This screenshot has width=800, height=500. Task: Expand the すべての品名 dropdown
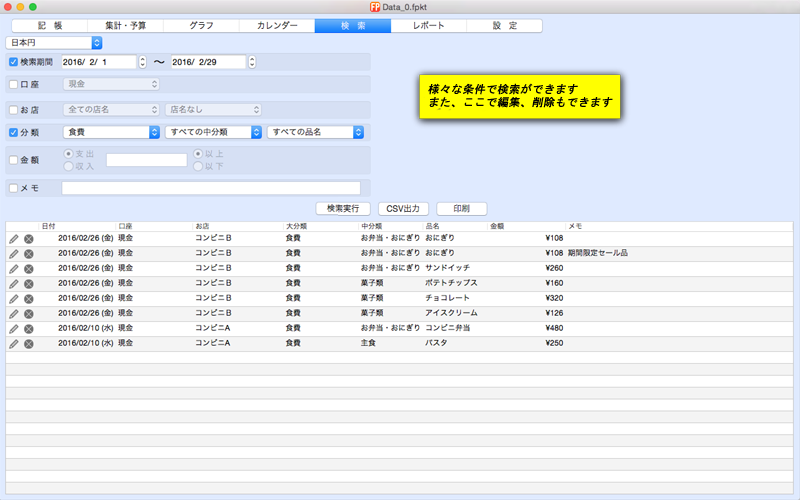tap(315, 132)
